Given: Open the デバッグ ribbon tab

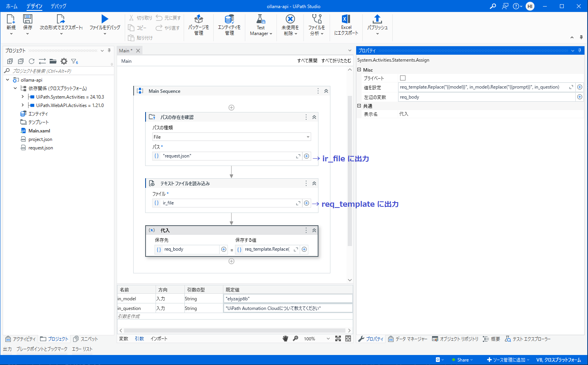Looking at the screenshot, I should pyautogui.click(x=59, y=6).
